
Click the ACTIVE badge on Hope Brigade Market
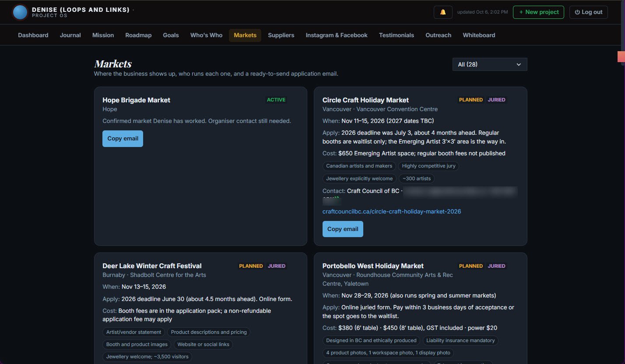pyautogui.click(x=276, y=100)
